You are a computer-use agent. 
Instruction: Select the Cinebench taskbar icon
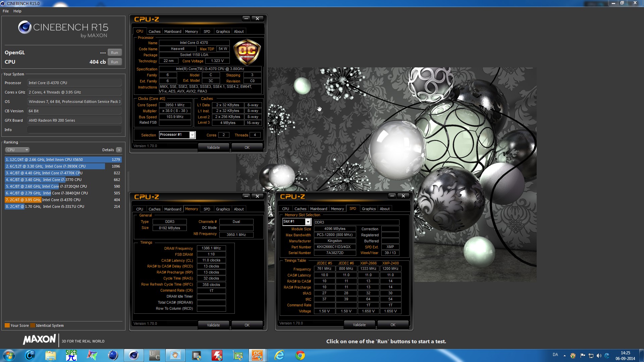pos(134,355)
